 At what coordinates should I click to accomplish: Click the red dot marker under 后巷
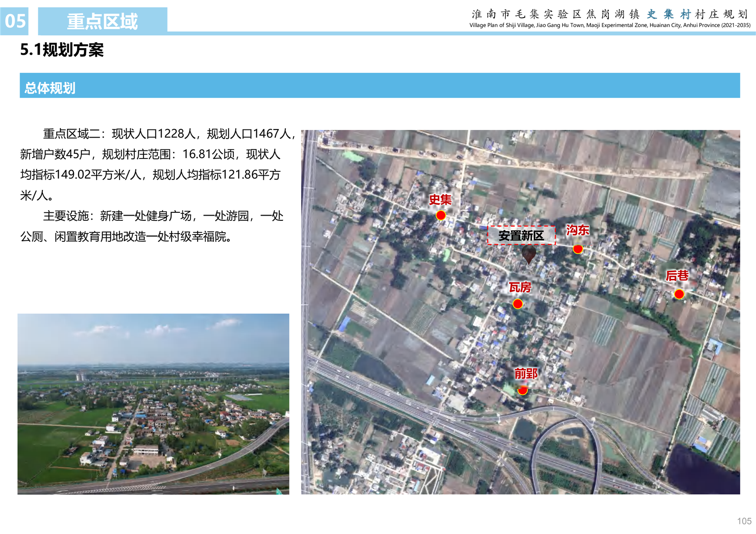679,294
